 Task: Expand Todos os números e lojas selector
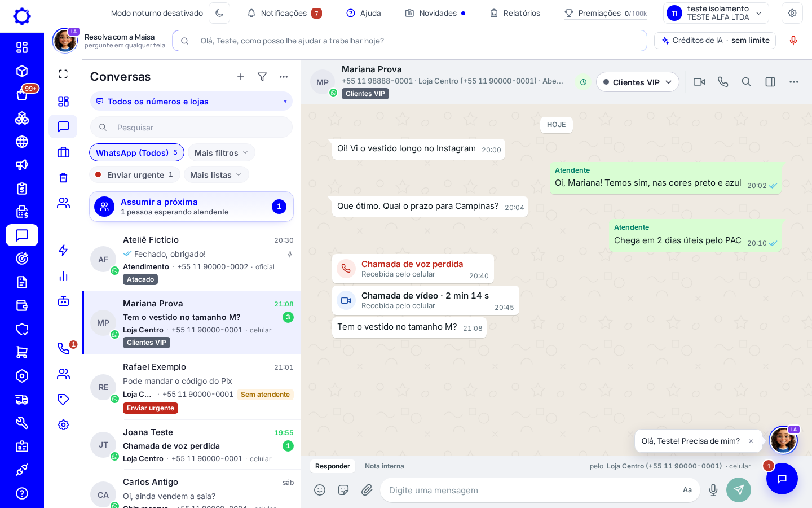click(191, 102)
